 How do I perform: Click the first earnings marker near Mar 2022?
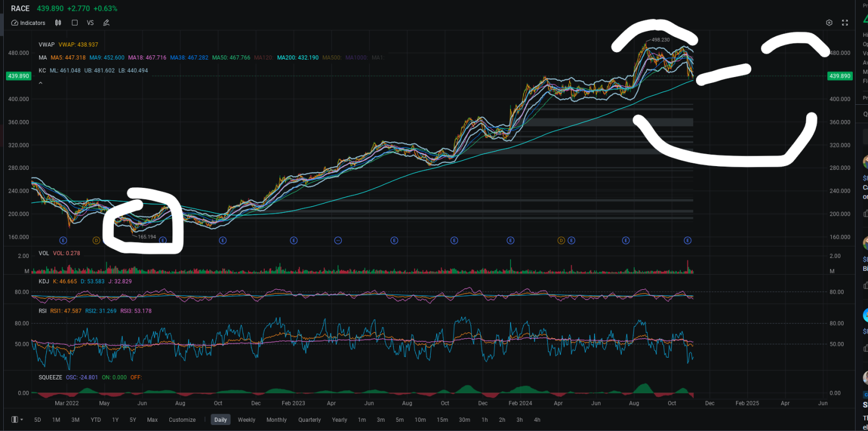[63, 240]
